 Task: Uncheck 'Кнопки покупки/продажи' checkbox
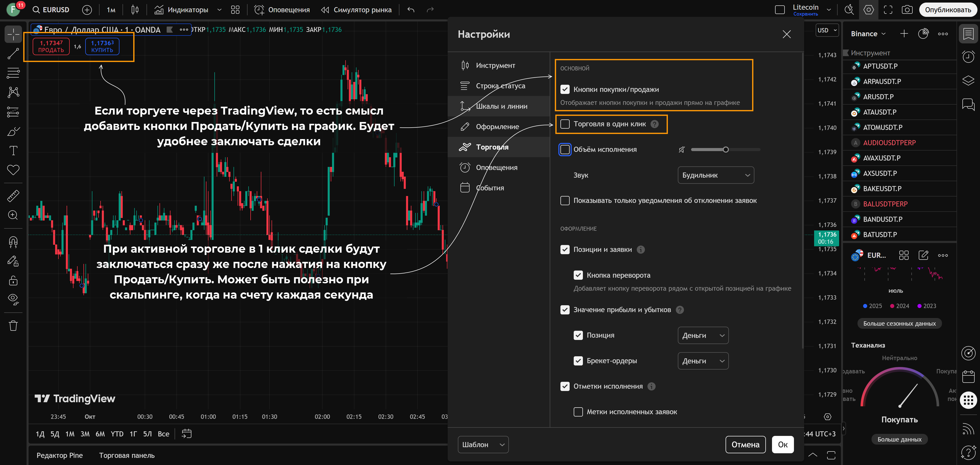tap(565, 89)
